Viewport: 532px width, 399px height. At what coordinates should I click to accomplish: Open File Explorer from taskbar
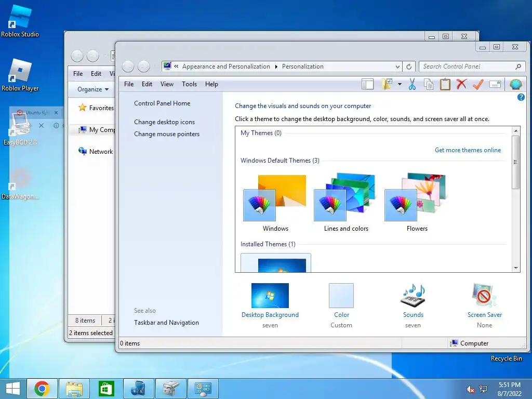tap(74, 389)
